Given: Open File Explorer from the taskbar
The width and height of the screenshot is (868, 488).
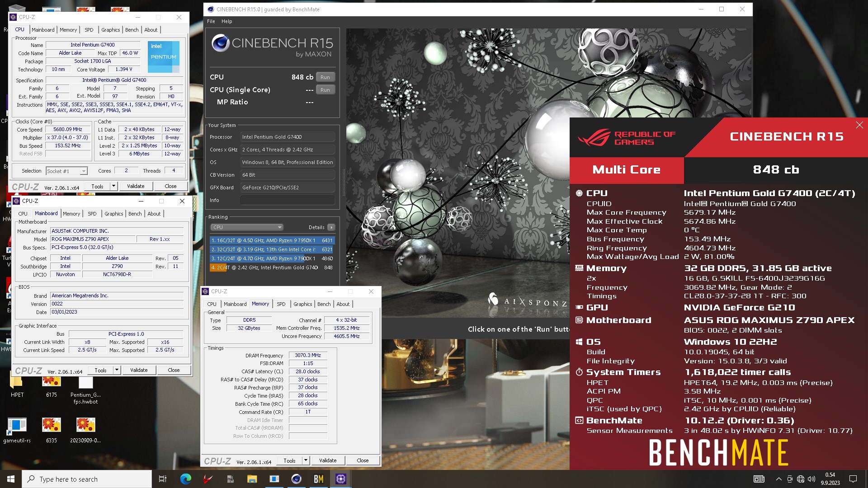Looking at the screenshot, I should click(x=252, y=479).
